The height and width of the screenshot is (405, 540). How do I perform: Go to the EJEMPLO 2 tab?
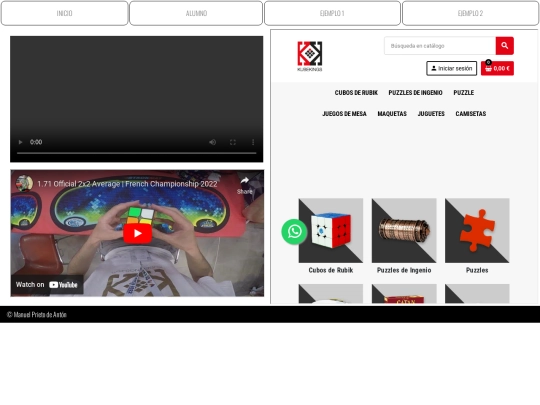point(470,13)
